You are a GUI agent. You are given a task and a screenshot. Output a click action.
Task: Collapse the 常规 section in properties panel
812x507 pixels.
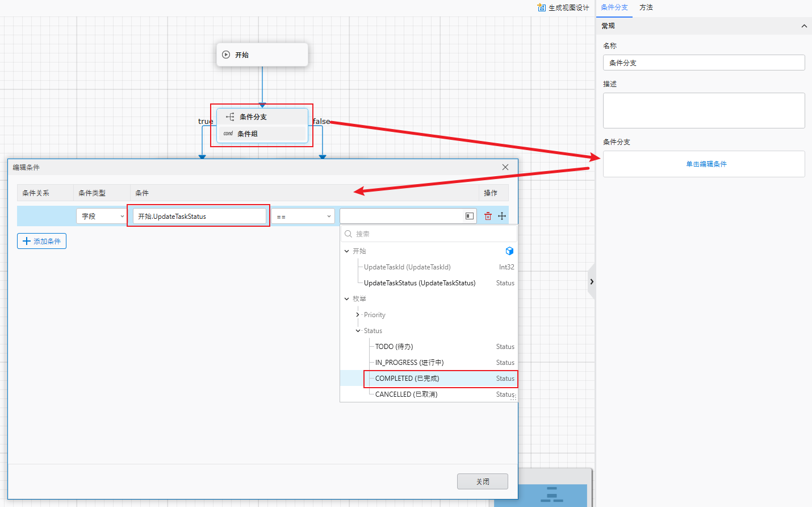804,26
